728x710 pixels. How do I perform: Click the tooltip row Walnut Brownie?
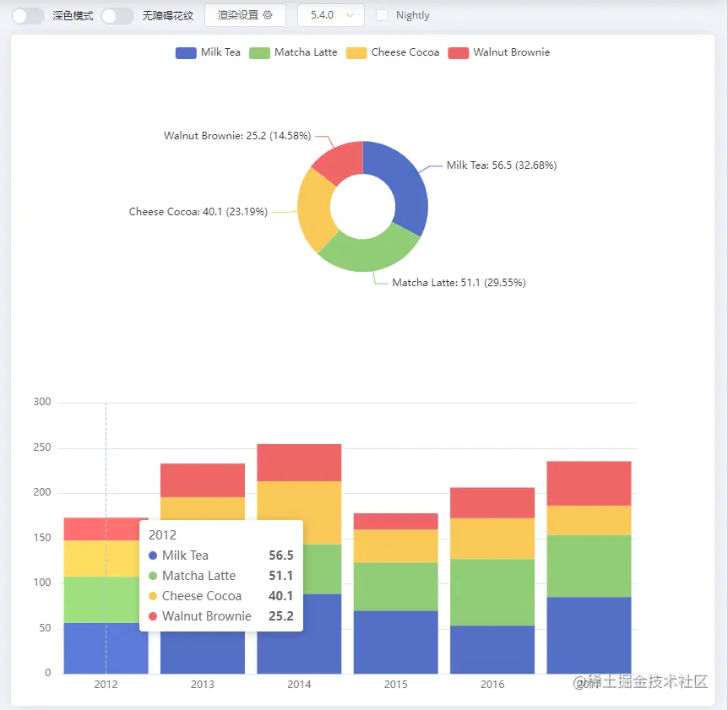[221, 616]
